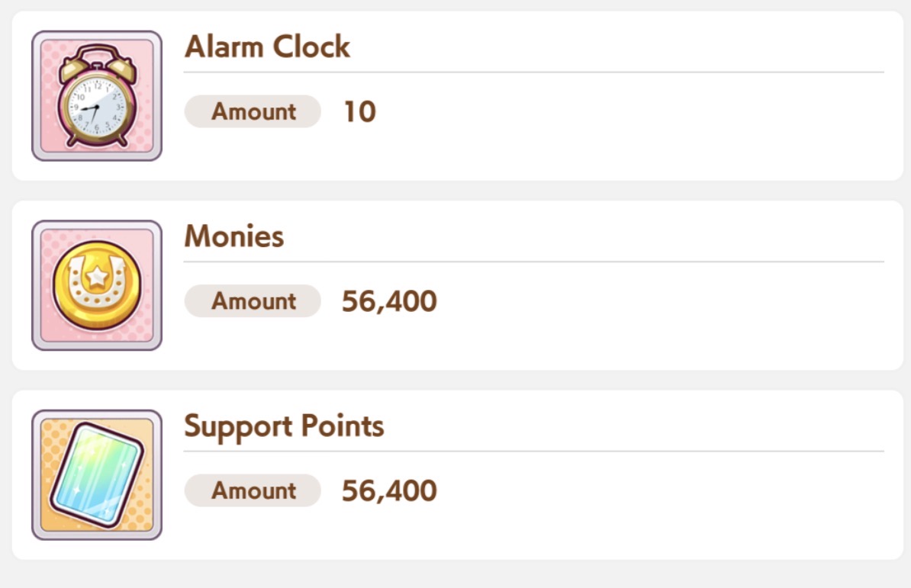Screen dimensions: 911x588
Task: Click the Support Points amount value 56,400
Action: click(389, 491)
